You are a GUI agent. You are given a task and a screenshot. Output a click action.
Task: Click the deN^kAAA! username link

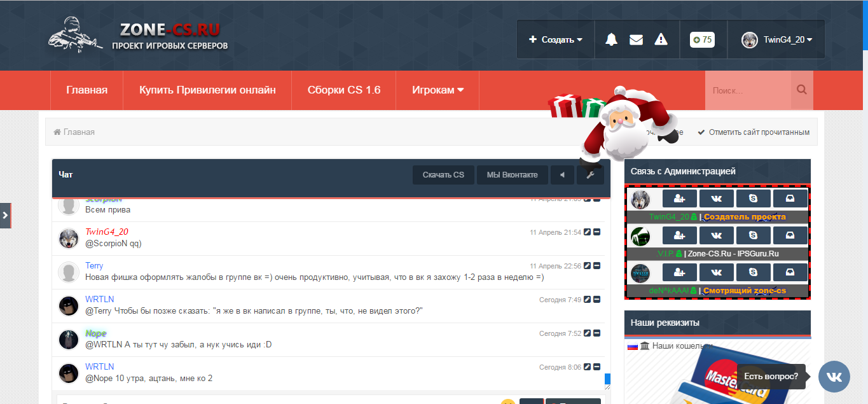[x=668, y=291]
